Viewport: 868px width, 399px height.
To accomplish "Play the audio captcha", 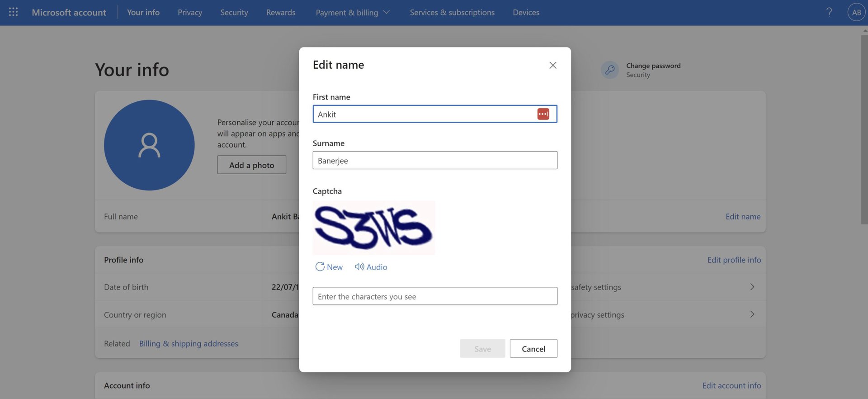I will point(371,267).
